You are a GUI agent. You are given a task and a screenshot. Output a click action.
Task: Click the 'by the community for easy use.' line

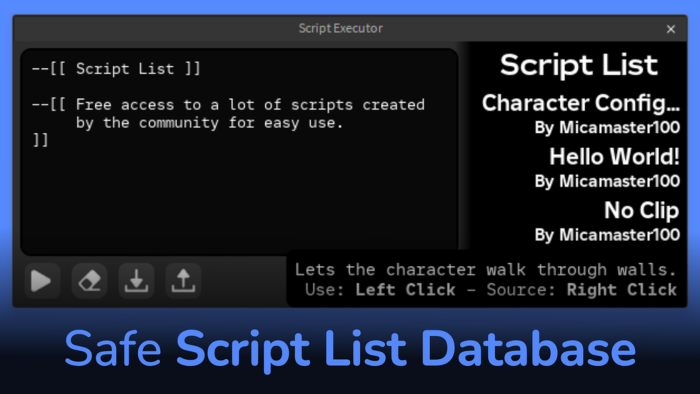click(209, 123)
